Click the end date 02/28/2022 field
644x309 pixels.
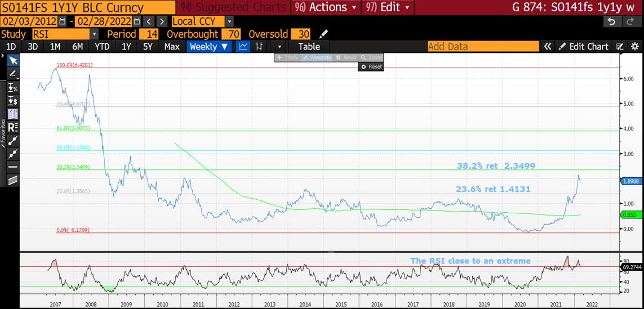104,21
